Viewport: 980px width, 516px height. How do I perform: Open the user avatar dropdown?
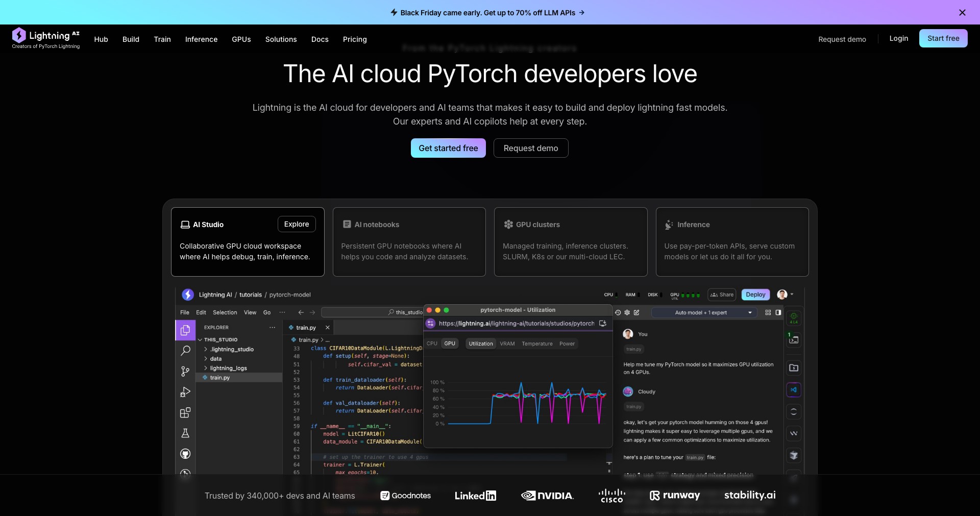(x=785, y=294)
